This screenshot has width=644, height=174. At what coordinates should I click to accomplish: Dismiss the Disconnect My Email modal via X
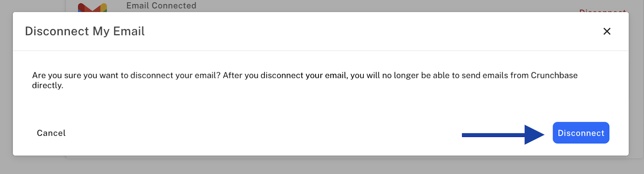tap(607, 31)
